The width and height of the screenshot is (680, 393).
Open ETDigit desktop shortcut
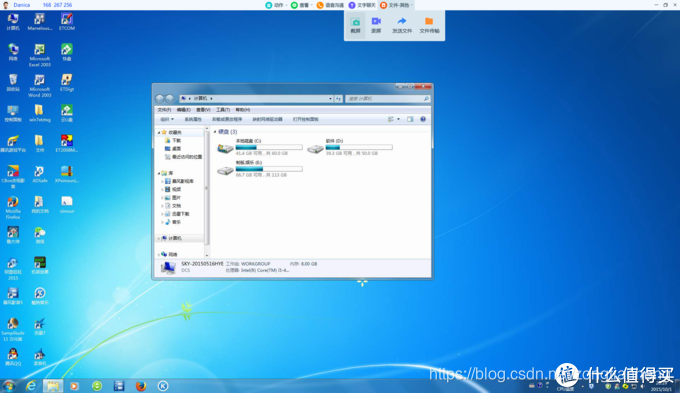pyautogui.click(x=67, y=82)
